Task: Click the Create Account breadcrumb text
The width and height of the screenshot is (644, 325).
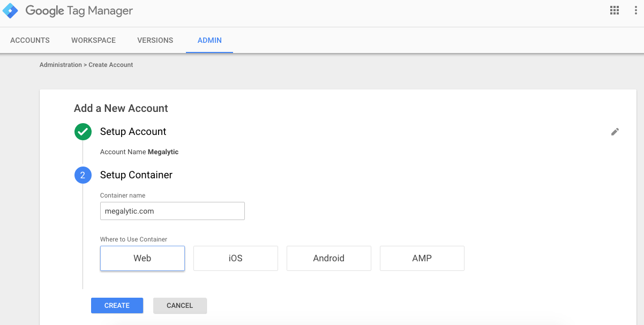Action: [x=111, y=65]
